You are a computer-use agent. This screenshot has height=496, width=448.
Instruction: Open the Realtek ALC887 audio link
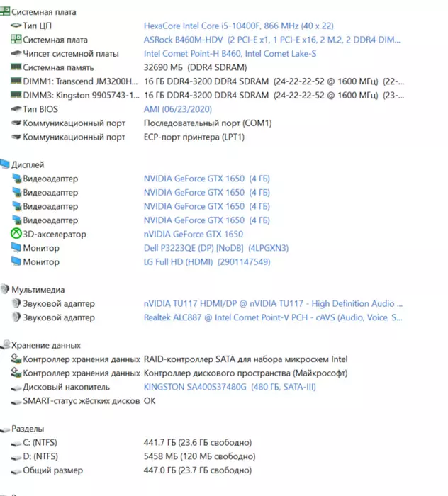pyautogui.click(x=273, y=317)
